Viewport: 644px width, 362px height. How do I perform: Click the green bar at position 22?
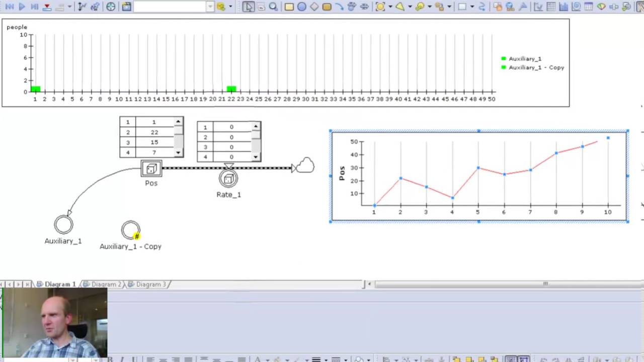(x=231, y=89)
